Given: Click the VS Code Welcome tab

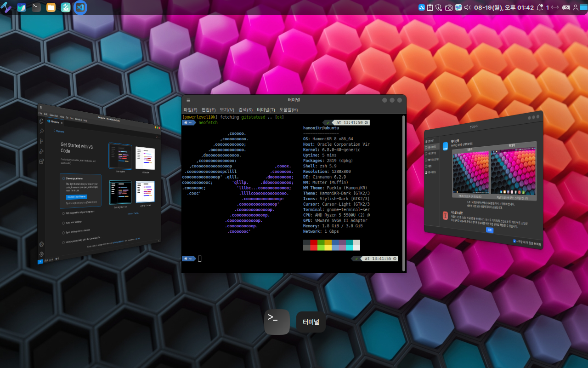Looking at the screenshot, I should click(54, 122).
